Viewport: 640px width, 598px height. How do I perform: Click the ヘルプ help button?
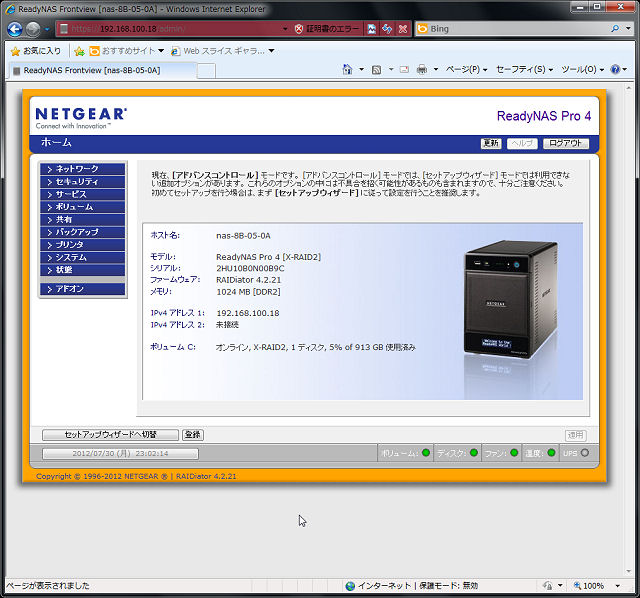[x=522, y=143]
